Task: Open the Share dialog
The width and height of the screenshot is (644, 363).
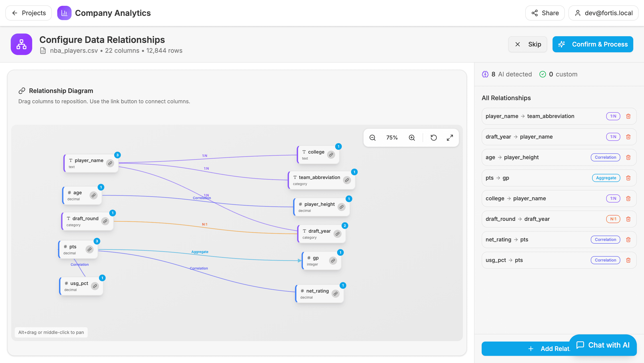Action: (545, 13)
